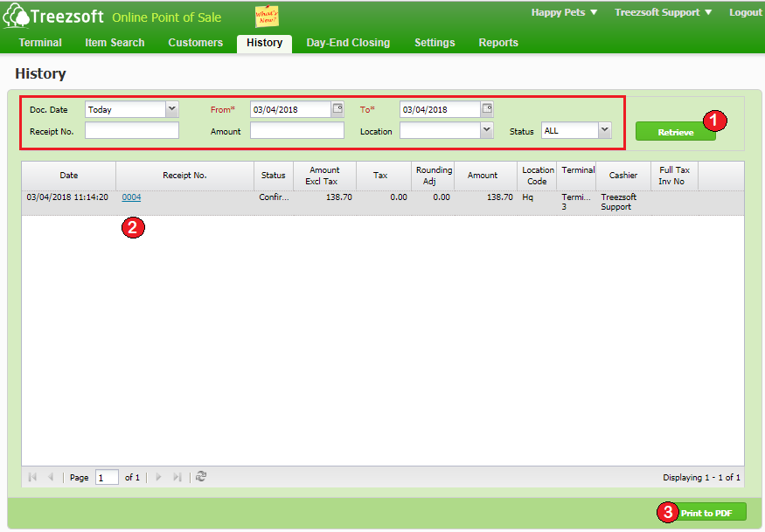Open the Happy Pets company menu

tap(564, 12)
